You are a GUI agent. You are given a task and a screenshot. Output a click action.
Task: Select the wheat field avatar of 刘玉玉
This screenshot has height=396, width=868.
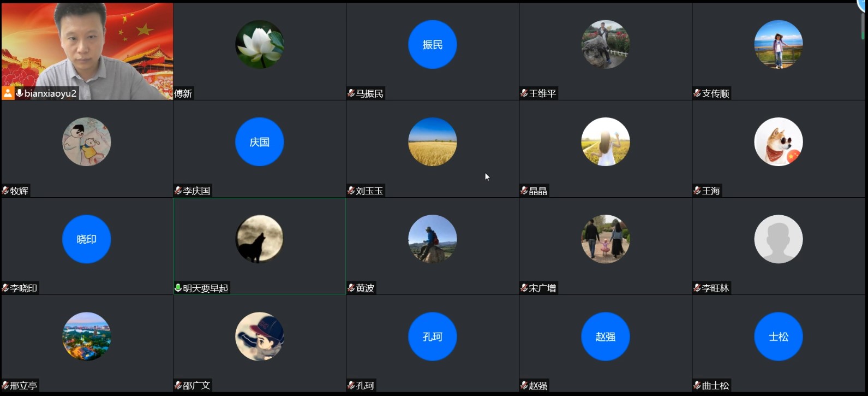[432, 141]
